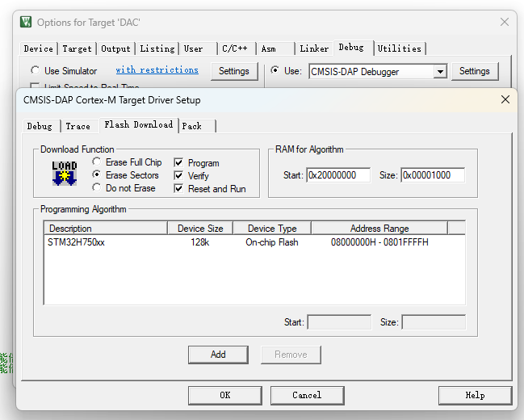Edit RAM for Algorithm Size field
The height and width of the screenshot is (420, 524).
433,175
